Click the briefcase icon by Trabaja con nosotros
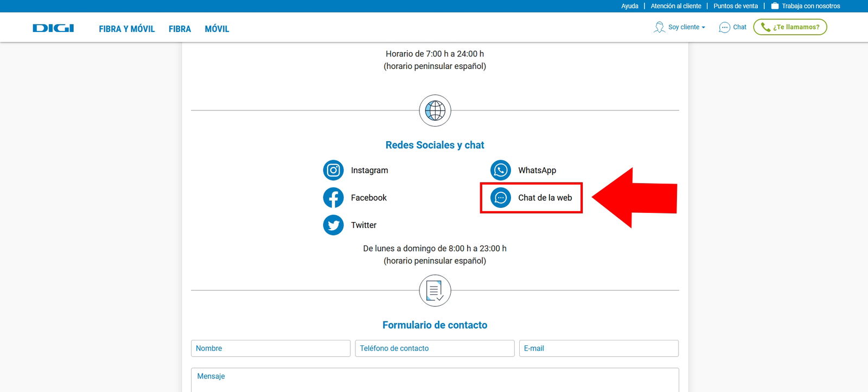This screenshot has height=392, width=868. coord(775,6)
